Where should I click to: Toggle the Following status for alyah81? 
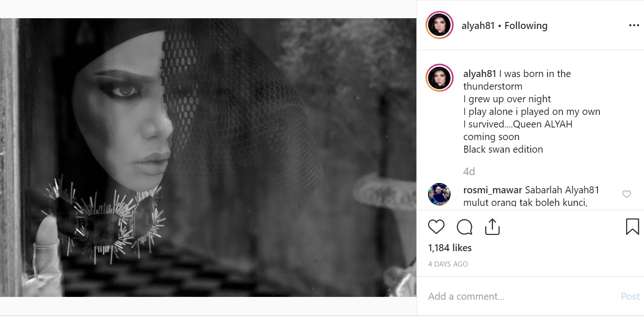click(x=526, y=26)
